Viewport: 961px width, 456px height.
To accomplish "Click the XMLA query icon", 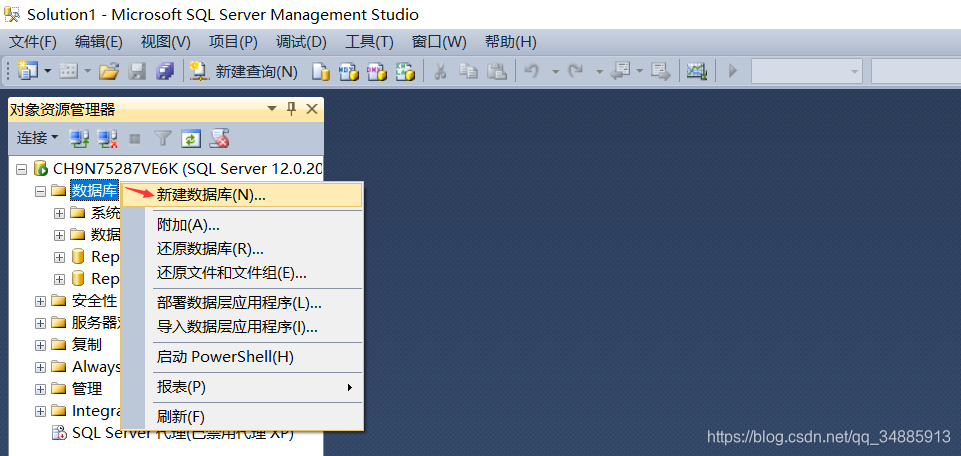I will [x=405, y=71].
